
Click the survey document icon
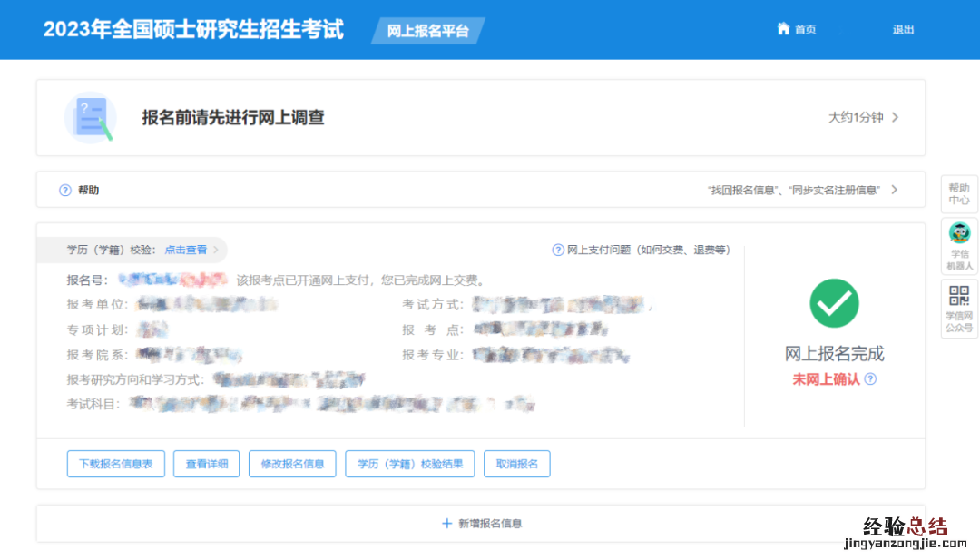coord(91,118)
